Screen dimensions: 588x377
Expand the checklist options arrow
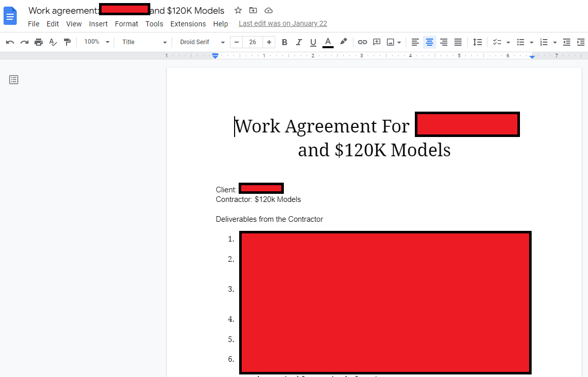coord(508,42)
